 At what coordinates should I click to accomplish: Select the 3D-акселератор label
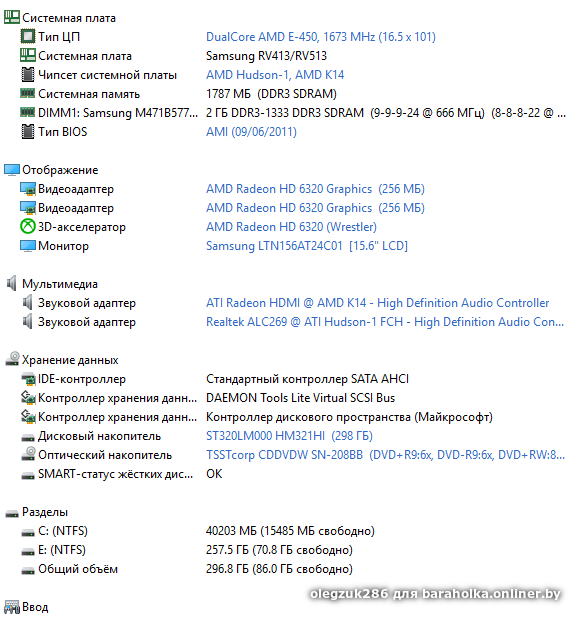coord(82,227)
